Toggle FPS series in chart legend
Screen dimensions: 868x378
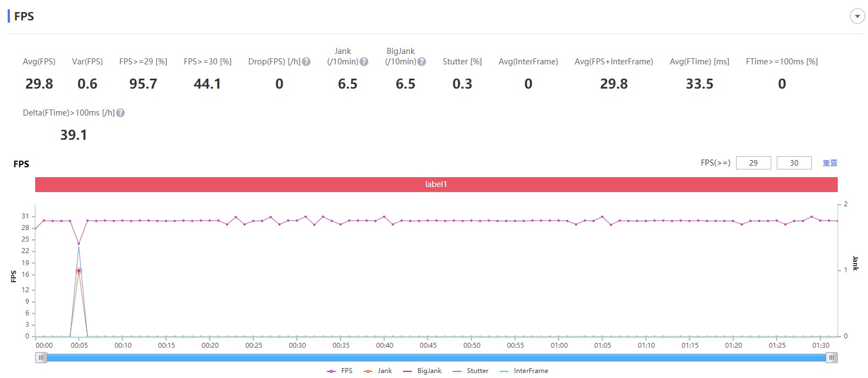click(x=340, y=371)
